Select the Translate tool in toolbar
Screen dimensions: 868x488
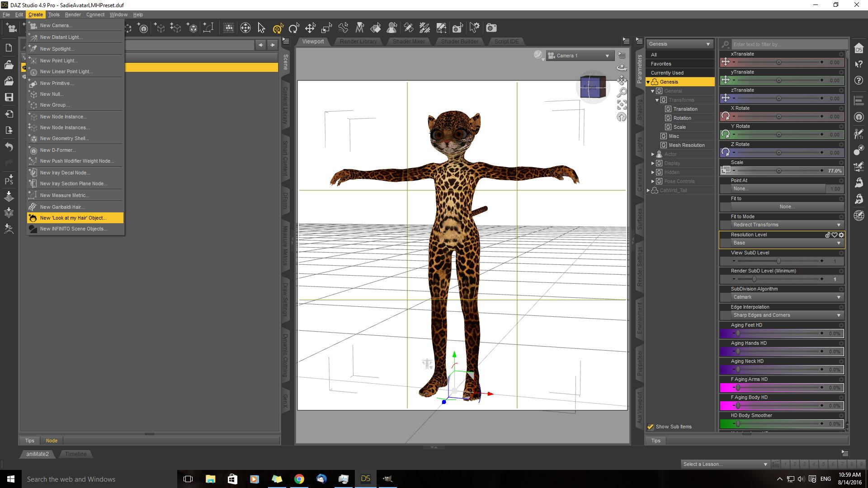(x=310, y=28)
